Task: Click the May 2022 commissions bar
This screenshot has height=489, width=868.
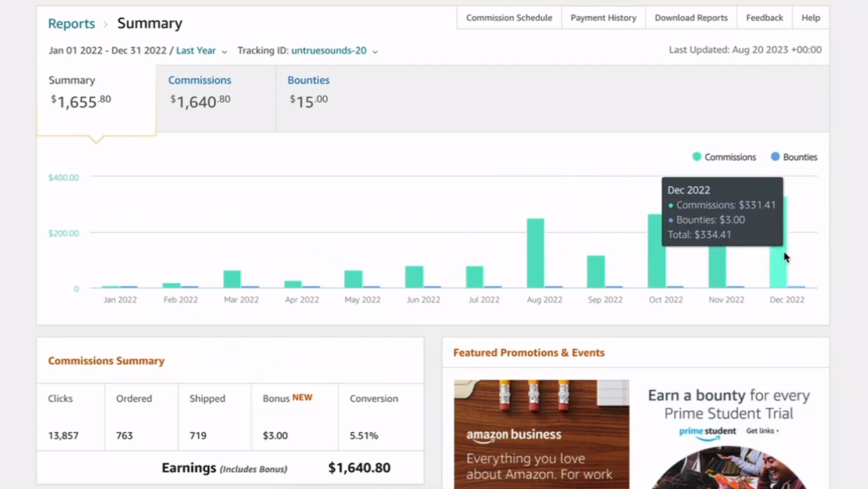Action: [x=353, y=279]
